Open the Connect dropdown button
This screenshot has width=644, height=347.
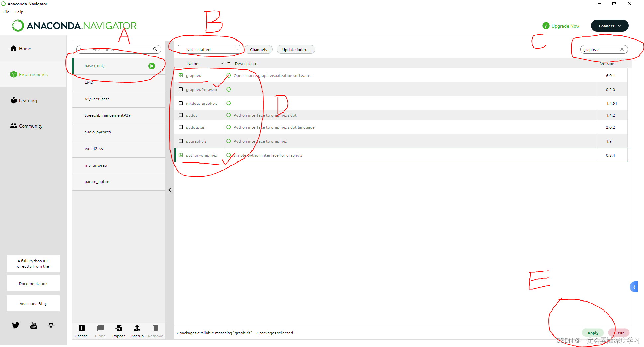609,26
